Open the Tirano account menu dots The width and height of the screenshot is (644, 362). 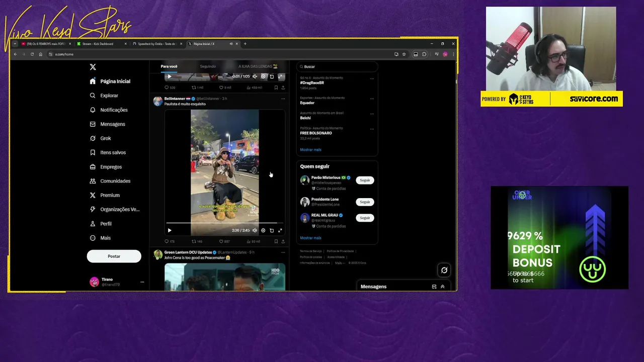[x=142, y=282]
